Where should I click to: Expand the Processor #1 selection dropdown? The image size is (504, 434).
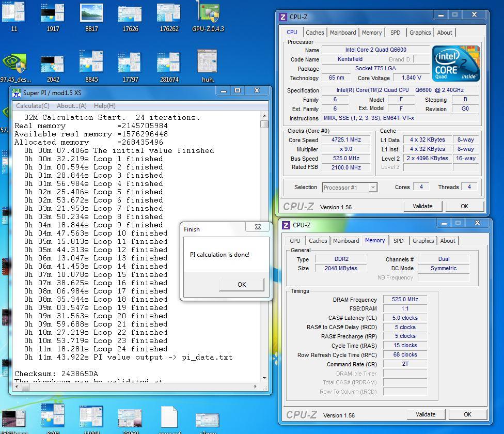click(372, 188)
